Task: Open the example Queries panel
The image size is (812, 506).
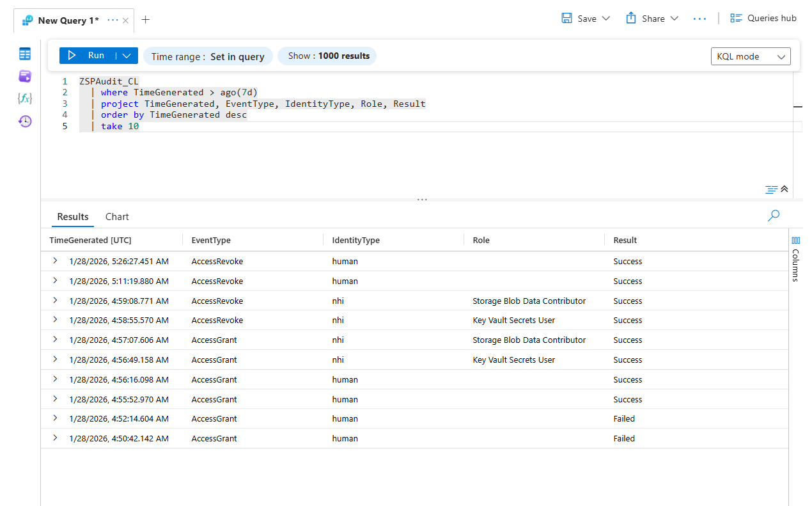Action: click(24, 76)
